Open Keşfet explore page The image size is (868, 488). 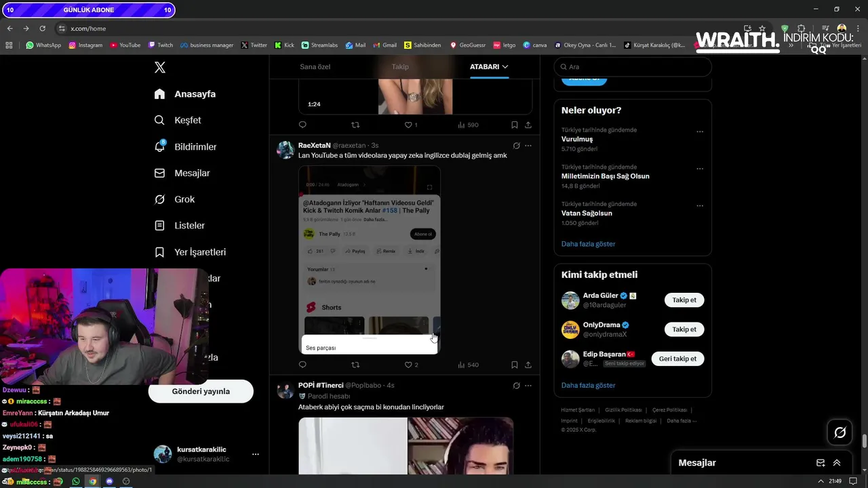(x=178, y=120)
